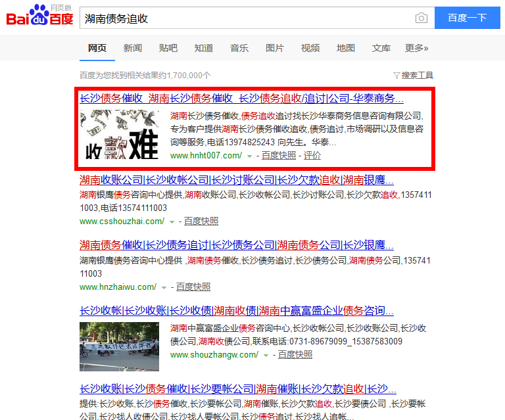Open camera image search icon

tap(421, 18)
